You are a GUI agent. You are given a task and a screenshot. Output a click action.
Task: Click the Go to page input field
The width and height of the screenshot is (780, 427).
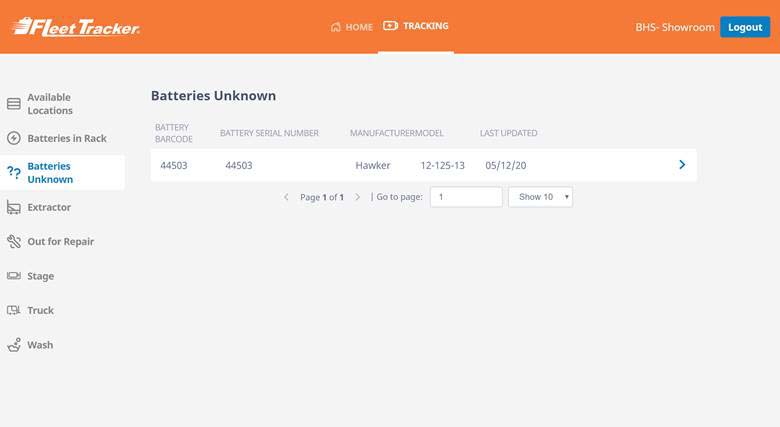(x=466, y=197)
